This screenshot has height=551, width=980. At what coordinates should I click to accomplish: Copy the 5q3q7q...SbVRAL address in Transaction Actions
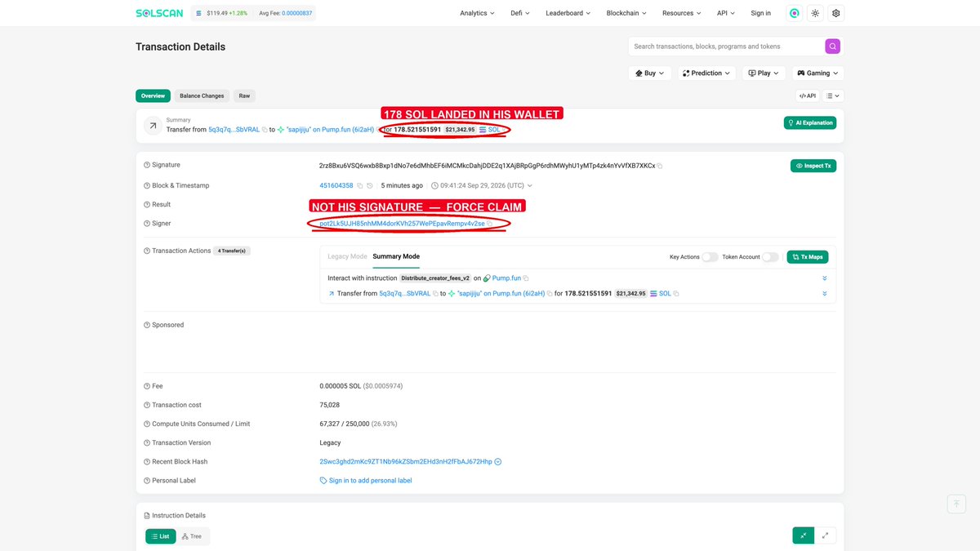[435, 294]
